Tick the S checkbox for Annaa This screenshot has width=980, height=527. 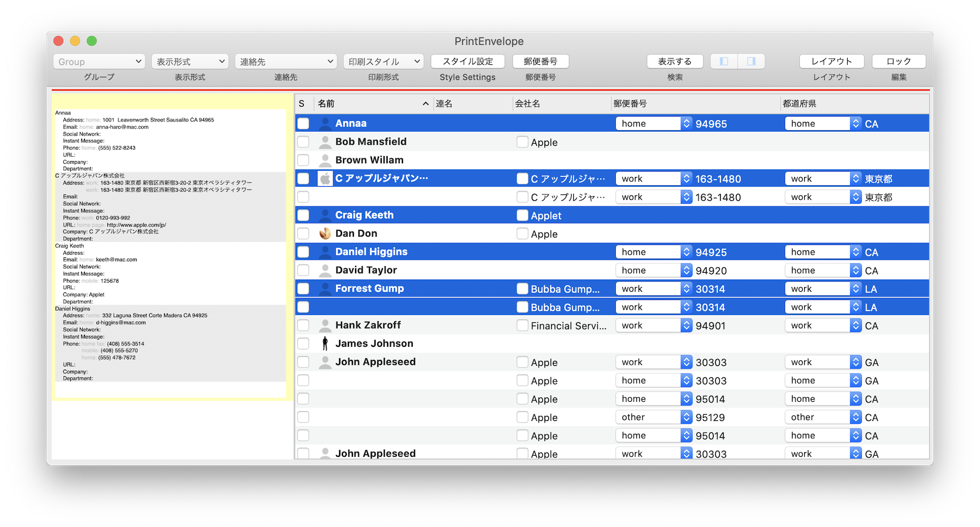303,124
